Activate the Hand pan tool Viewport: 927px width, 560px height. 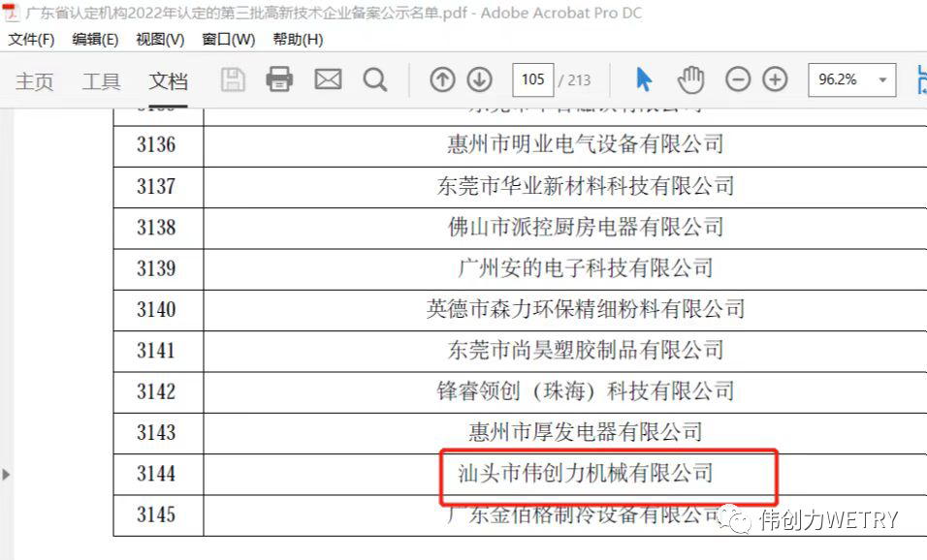[x=690, y=79]
